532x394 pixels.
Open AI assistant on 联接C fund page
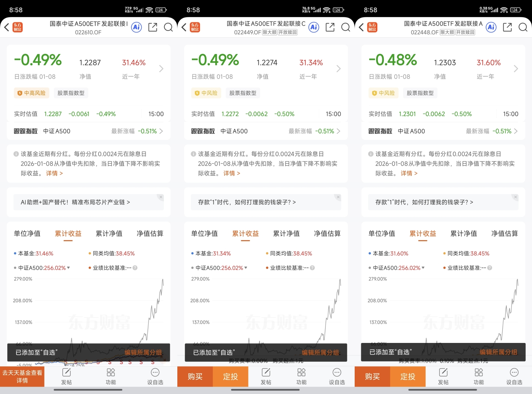click(x=314, y=27)
